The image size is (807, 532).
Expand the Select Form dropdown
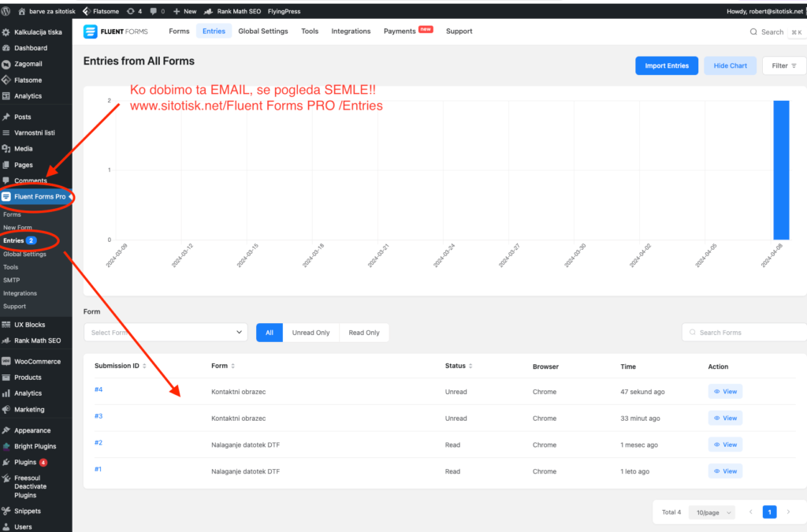165,333
